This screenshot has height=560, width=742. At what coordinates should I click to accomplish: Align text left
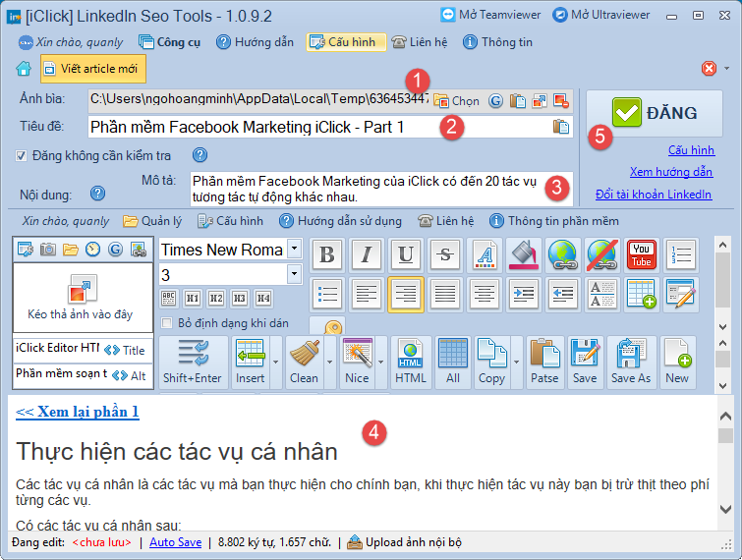click(x=367, y=294)
